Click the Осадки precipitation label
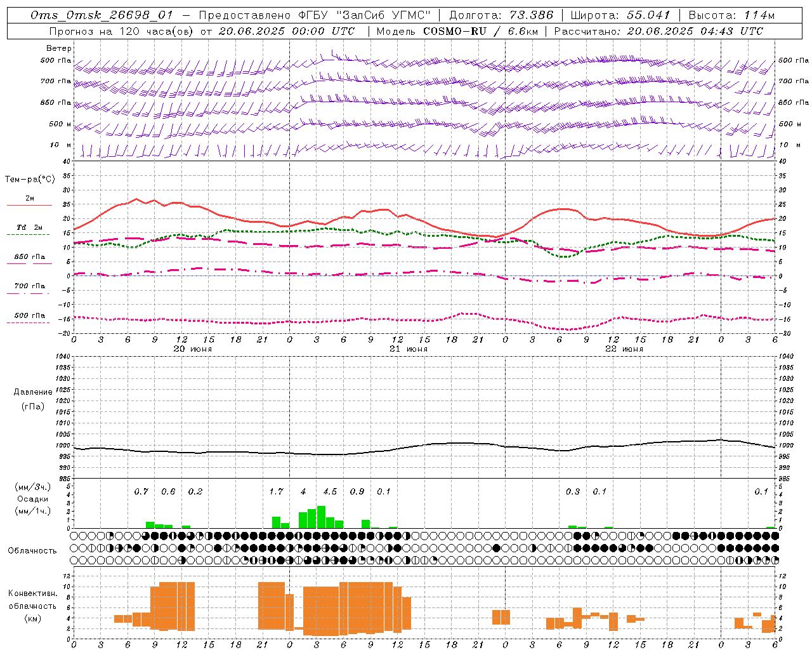 pos(32,499)
